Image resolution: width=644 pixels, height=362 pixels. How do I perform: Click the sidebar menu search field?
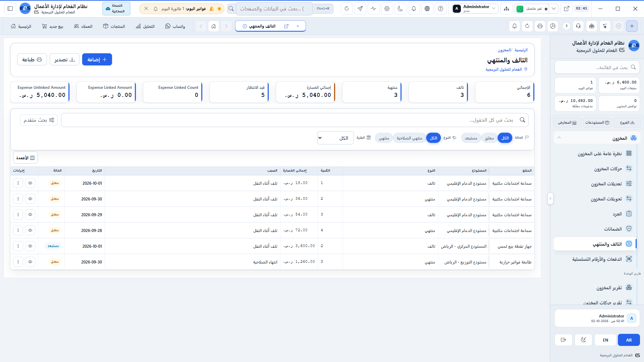click(597, 67)
